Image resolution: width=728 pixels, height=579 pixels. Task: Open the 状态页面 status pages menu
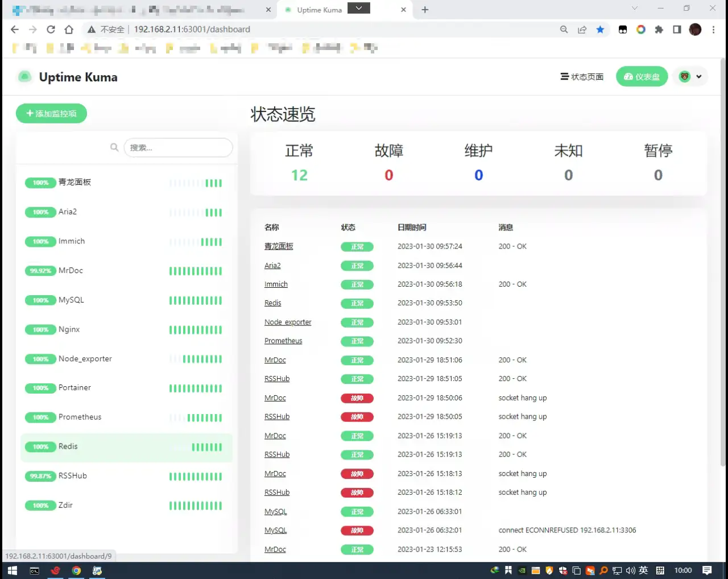click(582, 77)
